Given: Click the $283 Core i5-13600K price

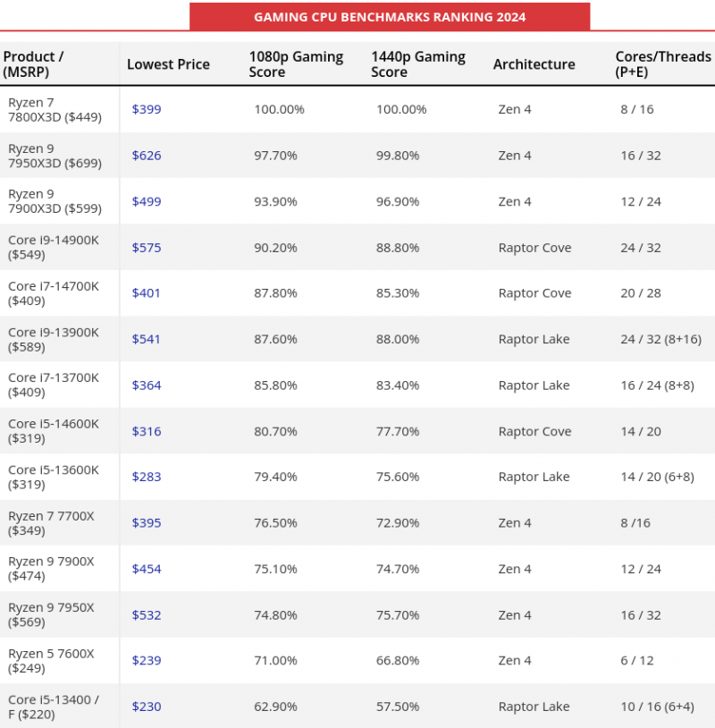Looking at the screenshot, I should [147, 477].
